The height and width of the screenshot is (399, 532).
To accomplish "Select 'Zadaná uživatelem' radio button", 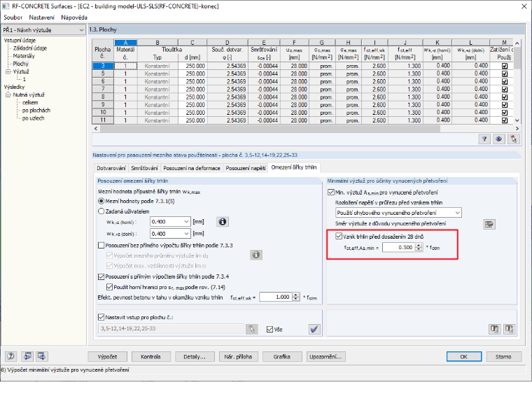I will [101, 211].
